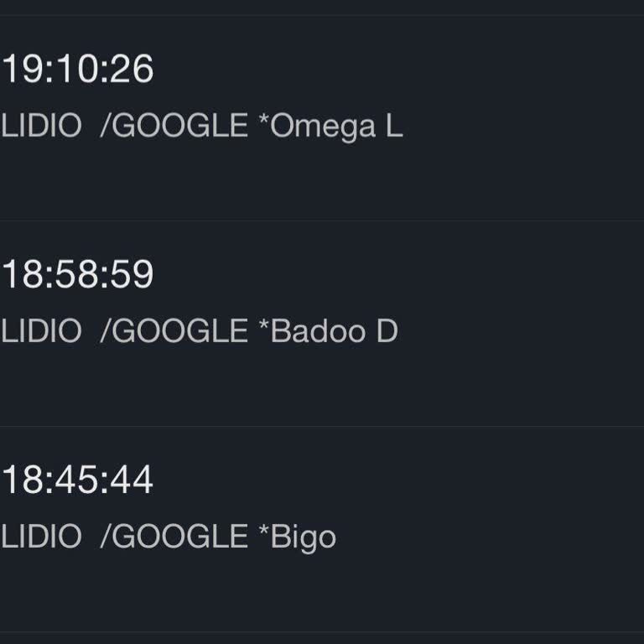644x644 pixels.
Task: Select LIDIO text in the 19:10:26 entry
Action: click(x=41, y=126)
